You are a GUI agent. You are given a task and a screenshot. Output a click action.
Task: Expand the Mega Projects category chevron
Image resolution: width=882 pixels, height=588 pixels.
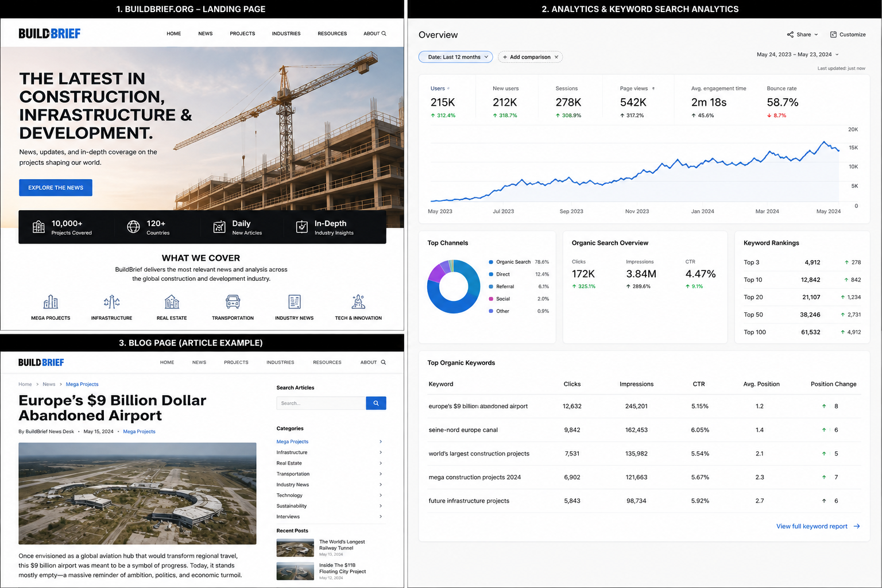(x=381, y=442)
